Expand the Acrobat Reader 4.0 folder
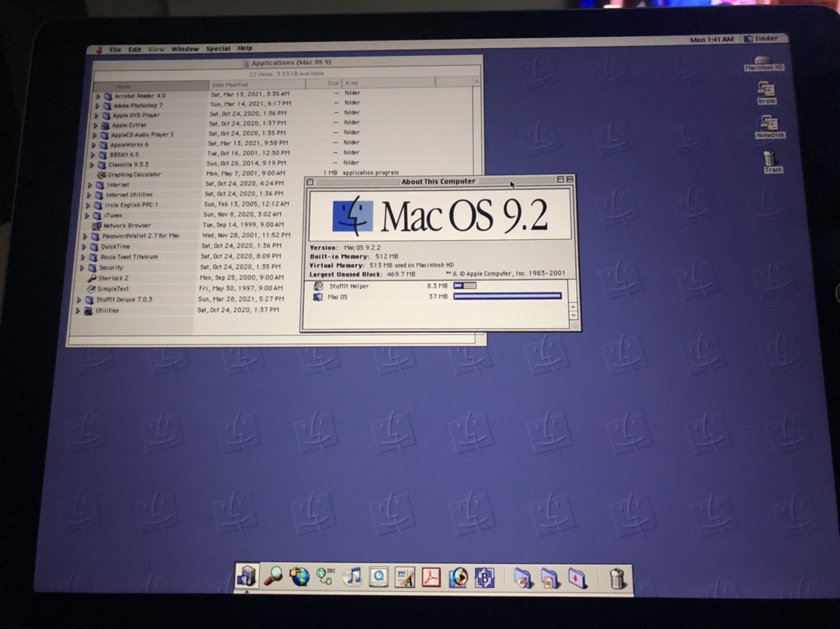 [98, 96]
